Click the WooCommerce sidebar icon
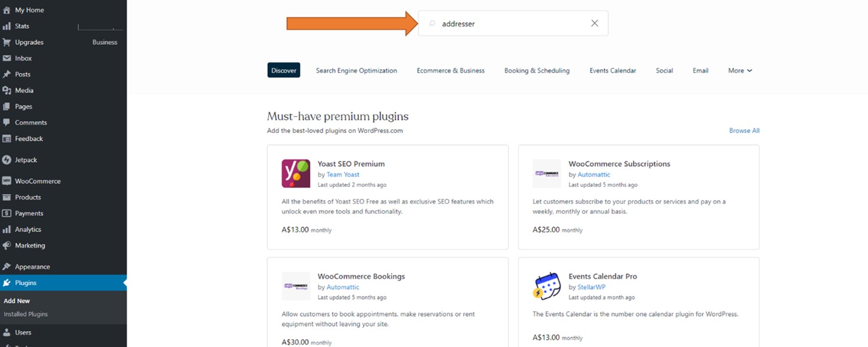Image resolution: width=868 pixels, height=347 pixels. click(x=6, y=181)
